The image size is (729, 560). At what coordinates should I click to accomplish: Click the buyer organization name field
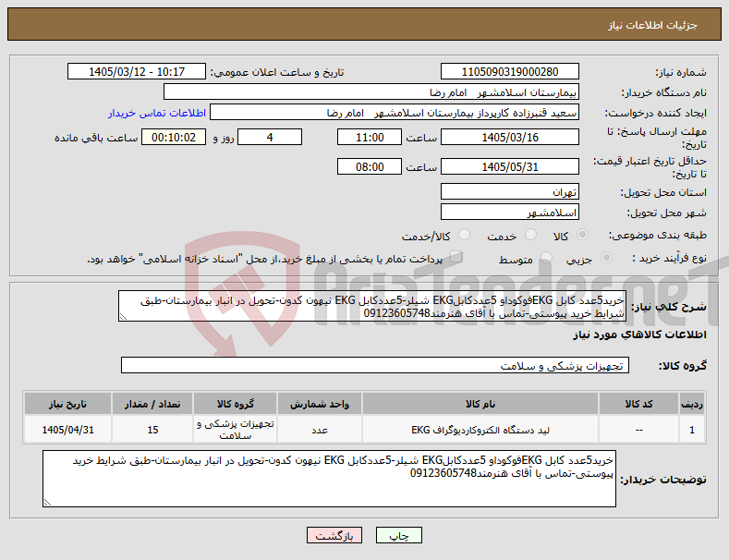(371, 92)
